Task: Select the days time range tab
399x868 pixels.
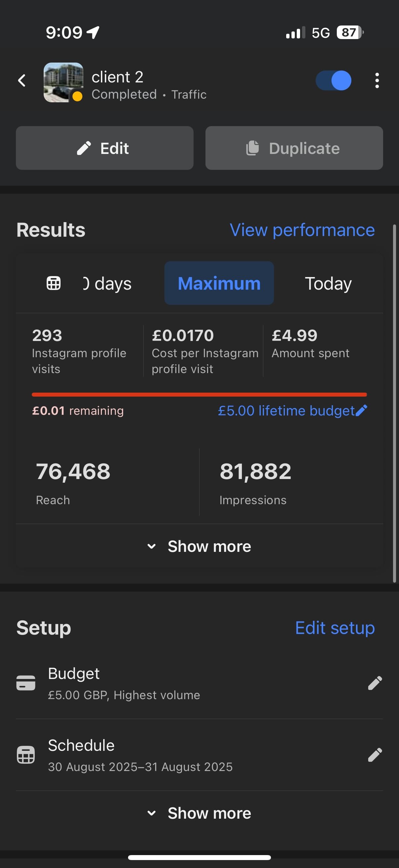Action: click(108, 283)
